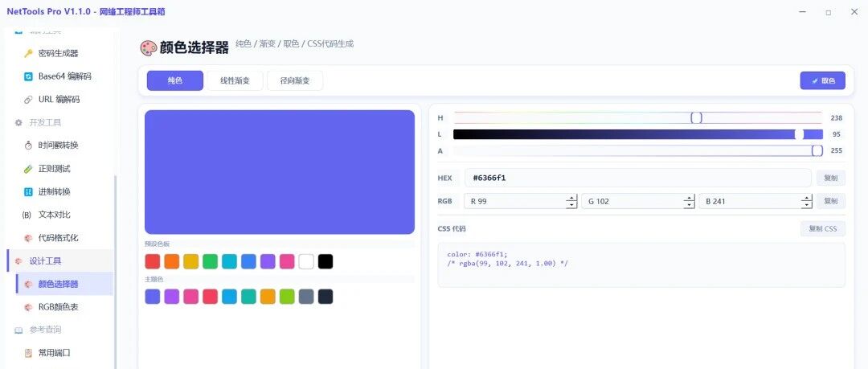This screenshot has height=369, width=868.
Task: Click the hue value 238
Action: [x=836, y=118]
